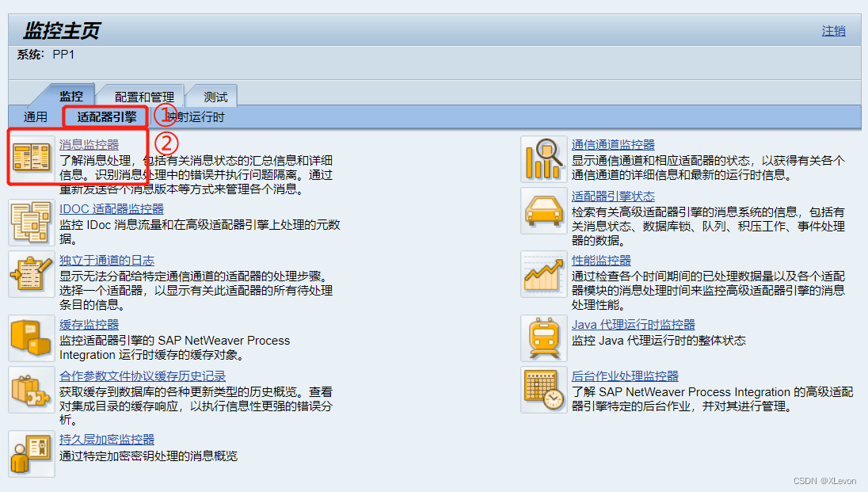
Task: Open the 通用 sub-tab
Action: [x=30, y=116]
